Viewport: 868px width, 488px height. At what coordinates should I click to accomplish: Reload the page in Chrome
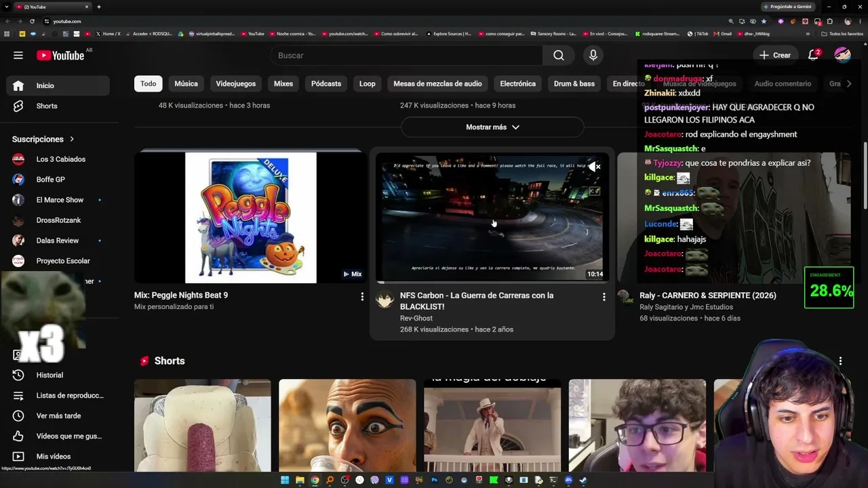coord(32,21)
